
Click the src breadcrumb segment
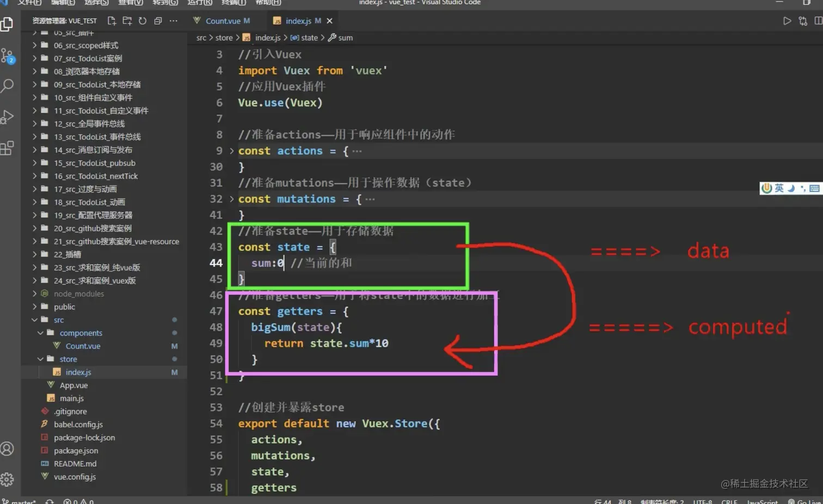[201, 38]
